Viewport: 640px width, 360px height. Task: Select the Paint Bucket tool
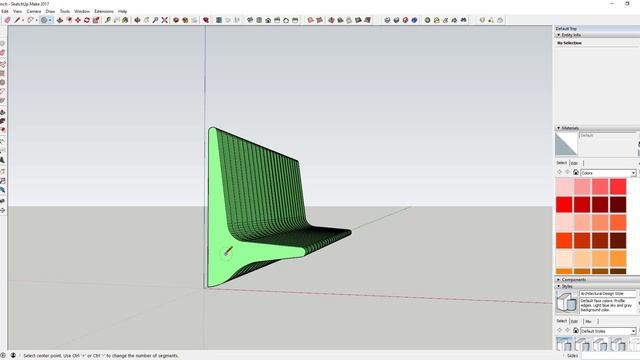pos(125,20)
